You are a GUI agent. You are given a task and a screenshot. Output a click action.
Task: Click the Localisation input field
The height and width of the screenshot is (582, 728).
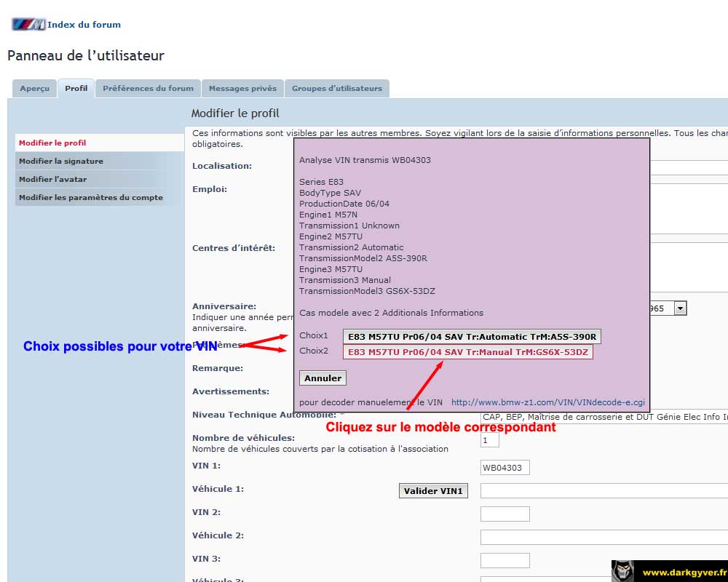tap(689, 167)
